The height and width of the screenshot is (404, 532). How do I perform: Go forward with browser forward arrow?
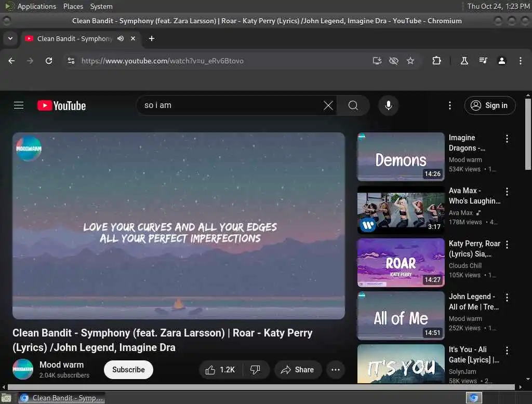click(x=30, y=61)
